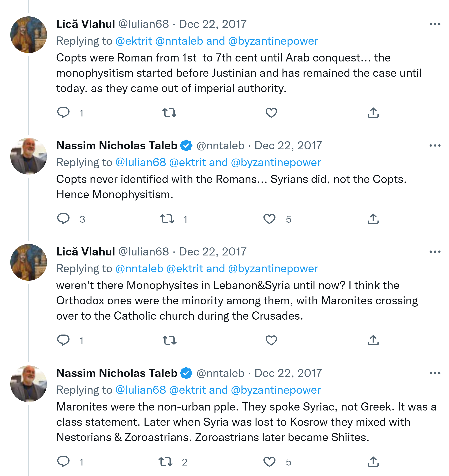The width and height of the screenshot is (449, 476).
Task: Share the tweet about Monophysites in Lebanon&Syria
Action: coord(373,340)
